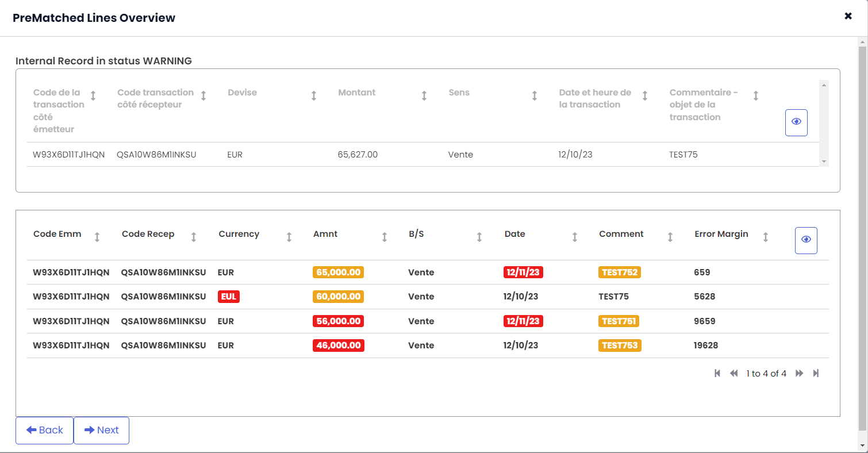Click the Currency column sort arrows
868x453 pixels.
pyautogui.click(x=289, y=237)
